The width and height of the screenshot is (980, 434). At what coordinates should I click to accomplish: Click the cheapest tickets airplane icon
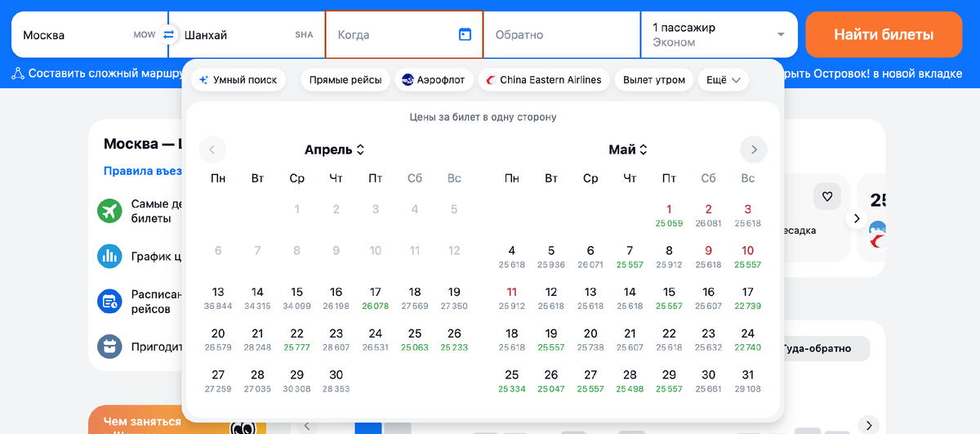click(109, 211)
